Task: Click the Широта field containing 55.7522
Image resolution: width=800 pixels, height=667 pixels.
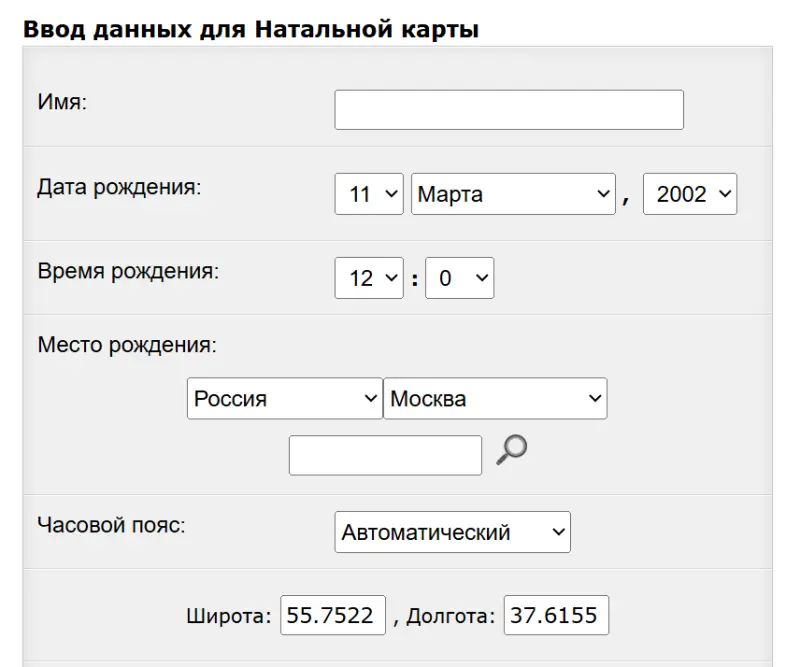Action: point(333,615)
